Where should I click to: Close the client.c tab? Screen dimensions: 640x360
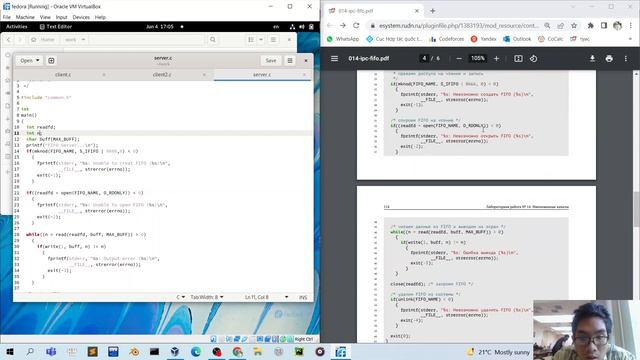point(104,75)
